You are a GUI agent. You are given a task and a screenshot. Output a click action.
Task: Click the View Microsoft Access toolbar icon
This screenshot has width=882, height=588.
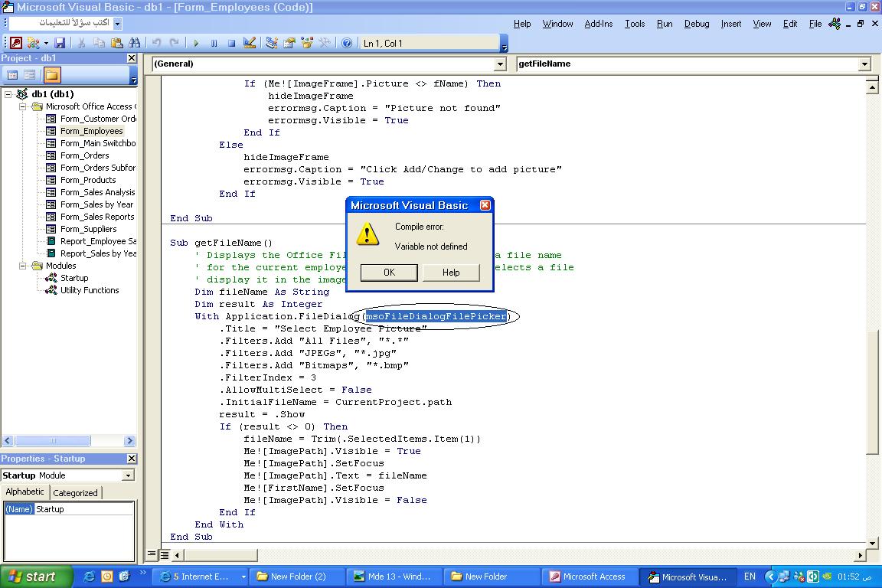16,43
